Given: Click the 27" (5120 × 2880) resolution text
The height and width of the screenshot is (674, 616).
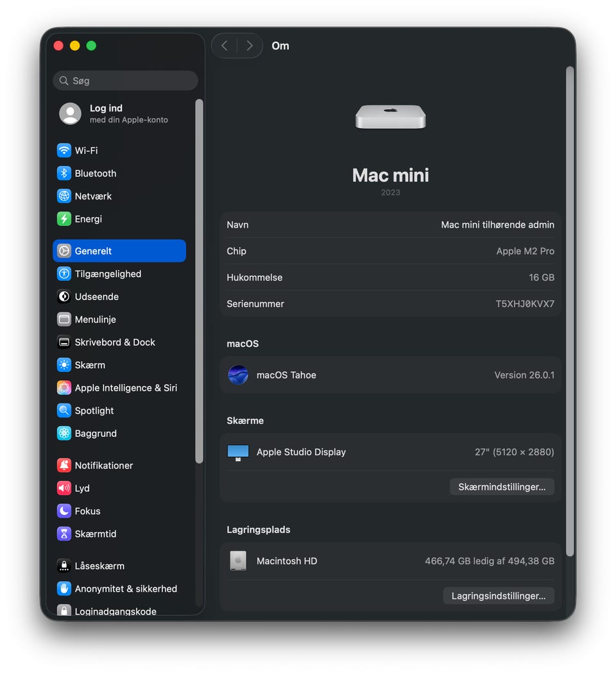Looking at the screenshot, I should tap(515, 452).
